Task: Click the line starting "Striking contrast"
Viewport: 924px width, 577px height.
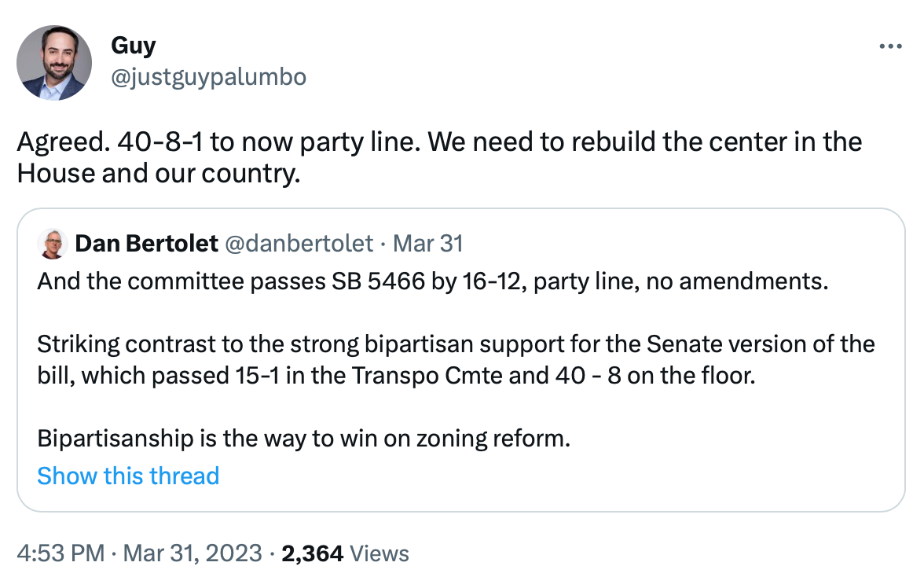Action: tap(456, 344)
